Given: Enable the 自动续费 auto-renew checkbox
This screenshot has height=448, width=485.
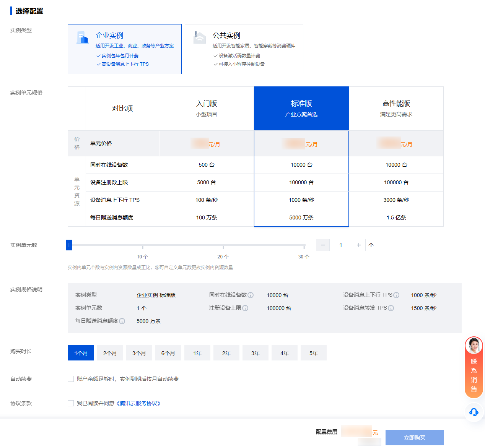Looking at the screenshot, I should click(71, 379).
